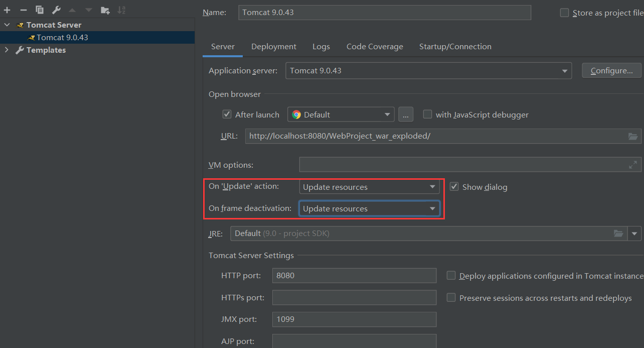
Task: Click the Name input field
Action: [385, 13]
